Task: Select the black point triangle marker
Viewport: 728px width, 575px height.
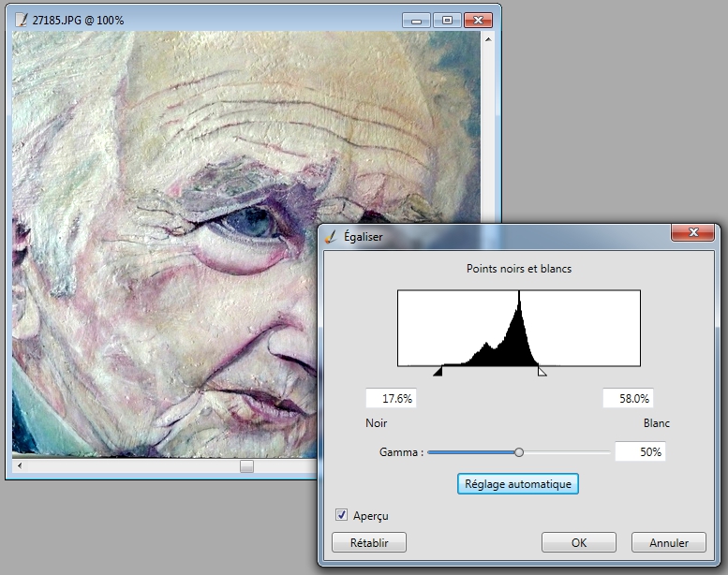Action: 438,371
